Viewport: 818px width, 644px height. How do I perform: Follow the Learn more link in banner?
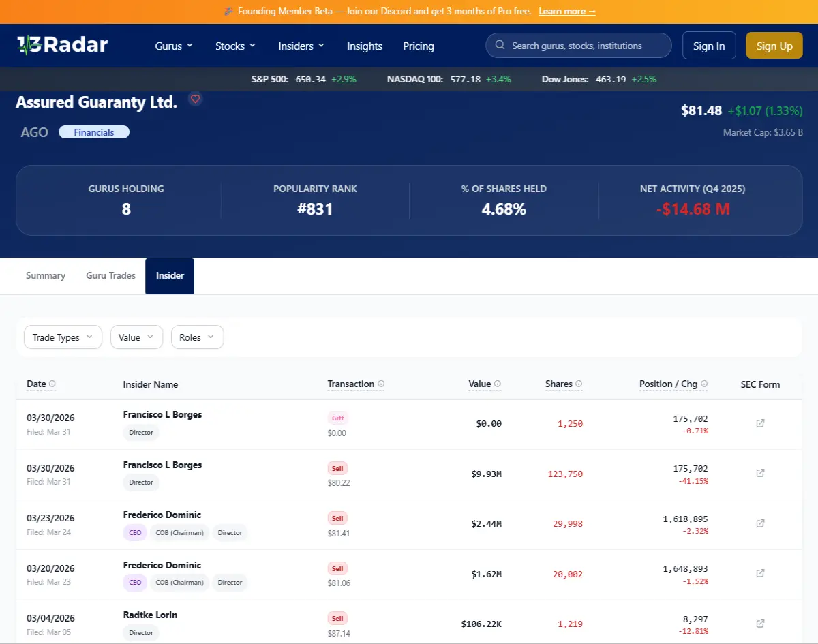pyautogui.click(x=567, y=12)
